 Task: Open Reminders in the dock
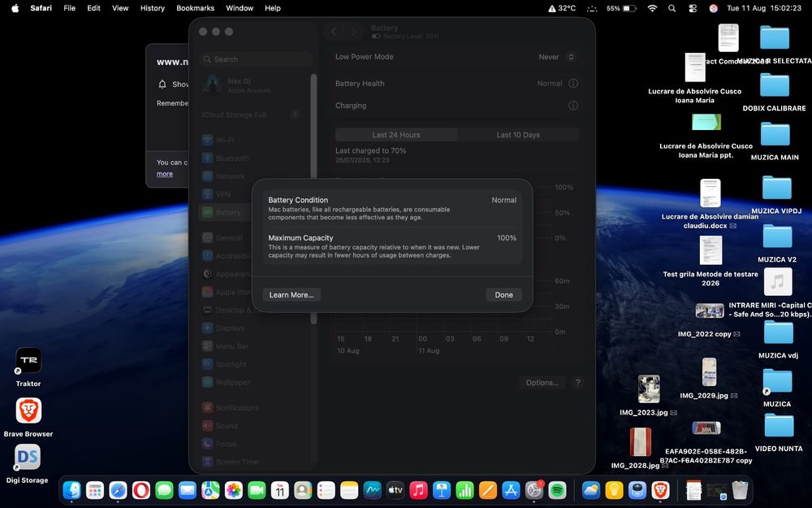click(326, 490)
